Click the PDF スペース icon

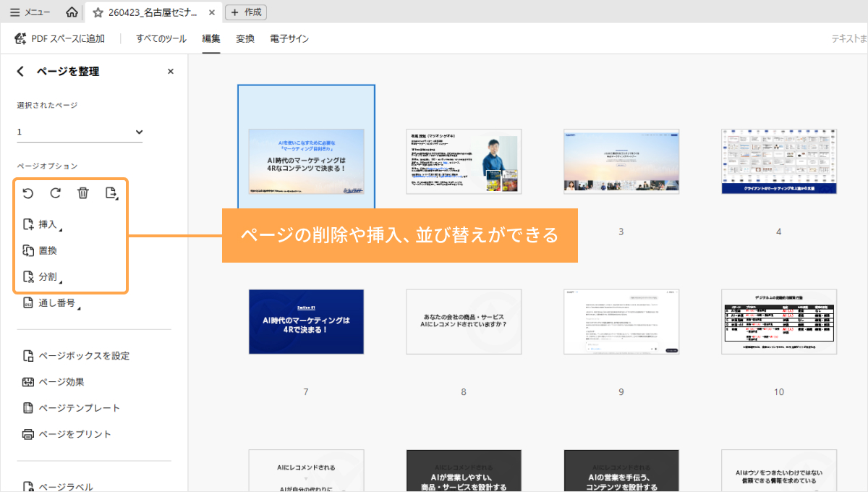coord(21,38)
